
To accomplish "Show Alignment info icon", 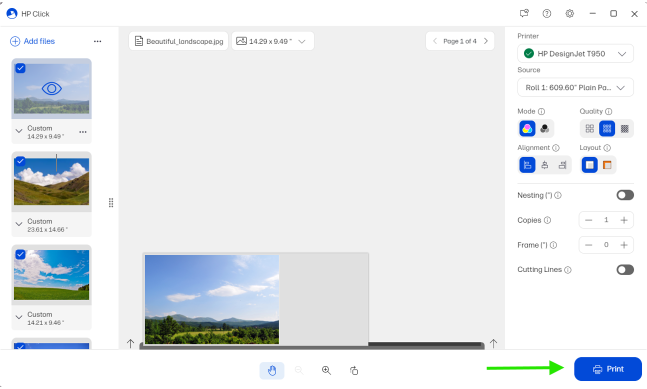I will (x=556, y=148).
